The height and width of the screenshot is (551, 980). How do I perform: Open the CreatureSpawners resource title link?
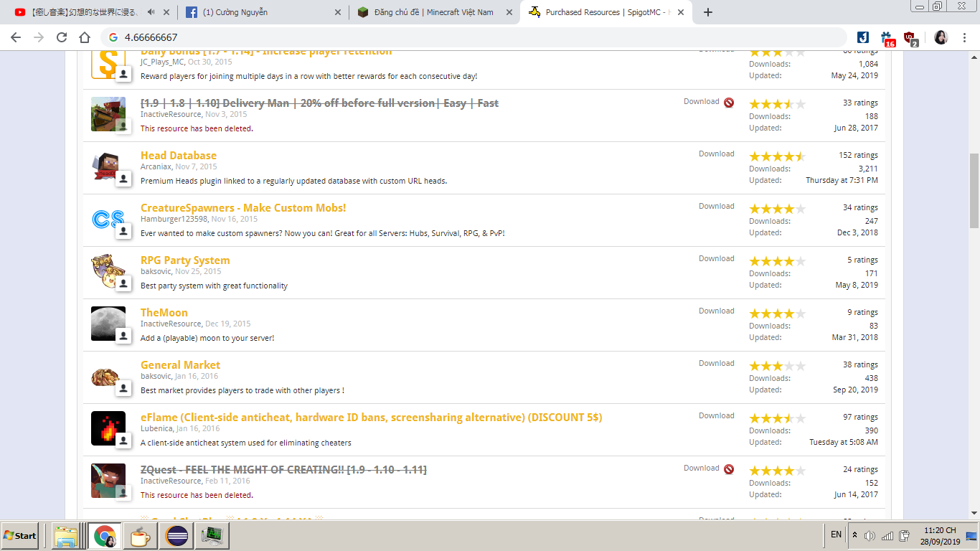tap(242, 208)
